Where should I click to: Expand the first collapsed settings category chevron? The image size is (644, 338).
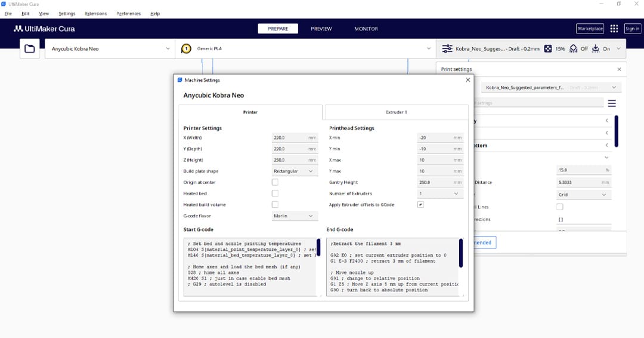coord(606,121)
